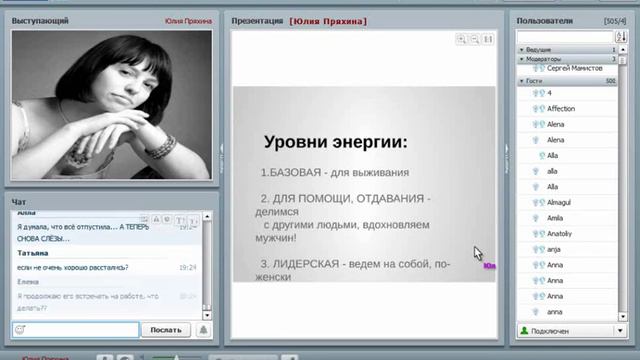
Task: Click message 'Я думала, что всё отпустила...'
Action: [83, 233]
